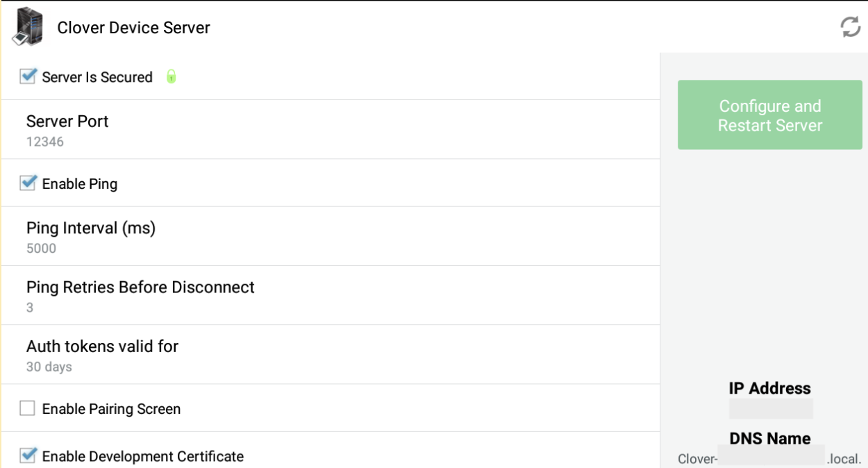
Task: Click the refresh icon in the top bar
Action: coord(851,27)
